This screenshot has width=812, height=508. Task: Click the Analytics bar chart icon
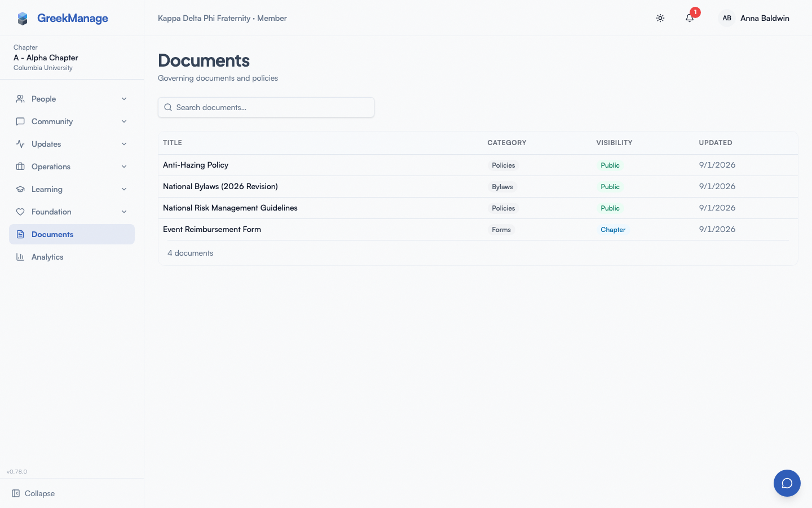[x=20, y=257]
